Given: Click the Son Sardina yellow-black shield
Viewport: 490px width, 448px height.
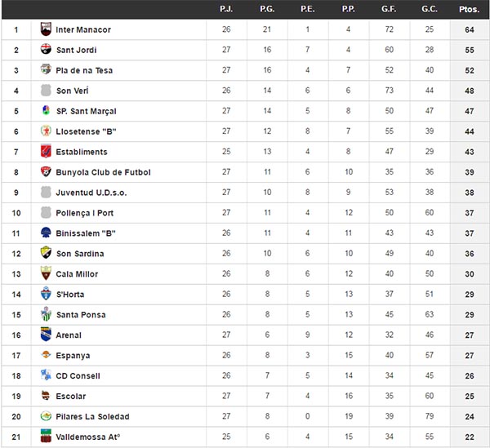Looking at the screenshot, I should (x=46, y=253).
